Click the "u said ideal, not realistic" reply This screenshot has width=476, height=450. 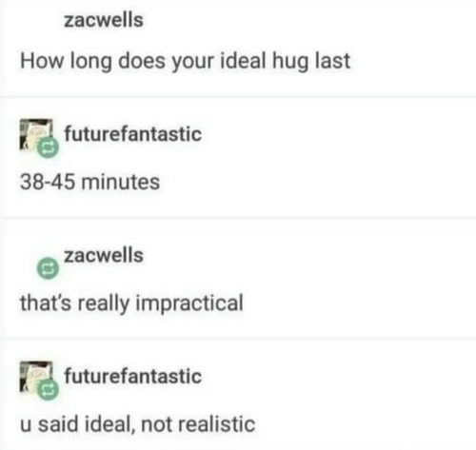(x=137, y=424)
